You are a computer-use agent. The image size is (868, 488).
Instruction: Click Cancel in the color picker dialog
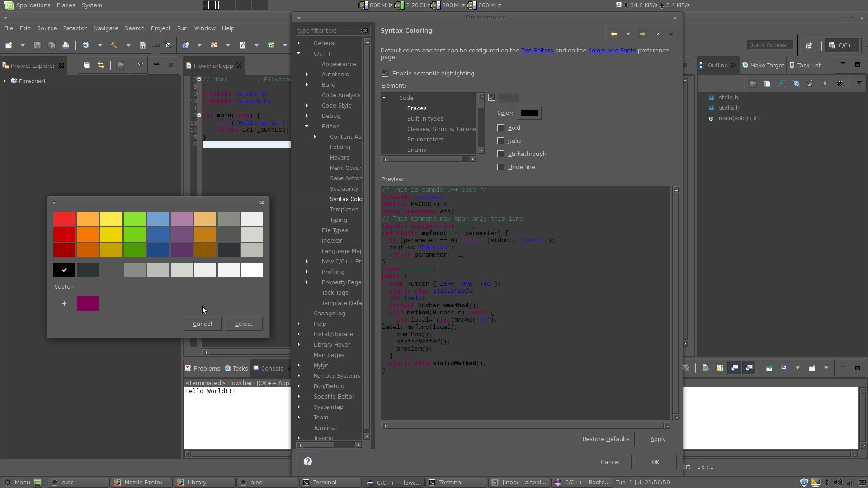coord(202,324)
